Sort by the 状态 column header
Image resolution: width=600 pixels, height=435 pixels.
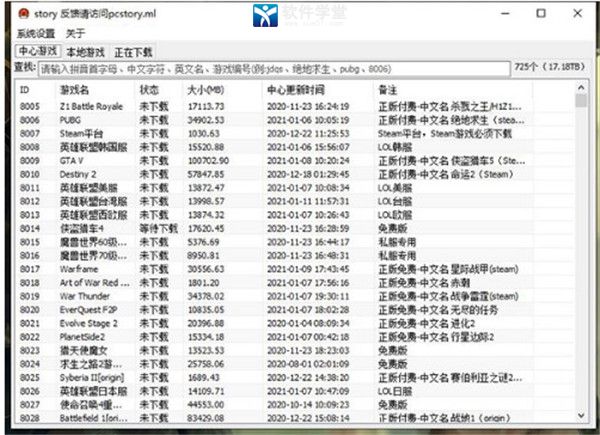(149, 90)
